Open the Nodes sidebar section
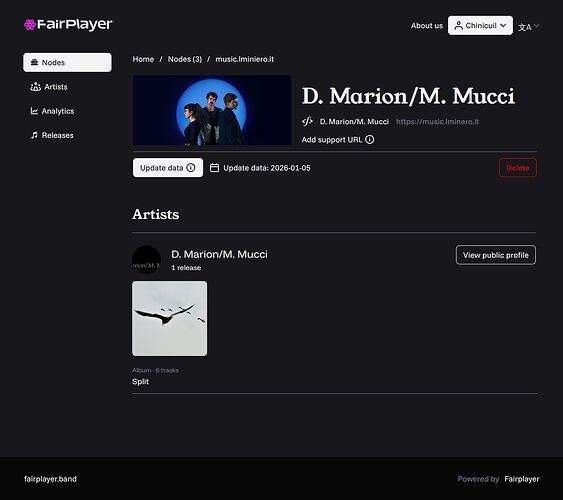The width and height of the screenshot is (563, 500). (x=67, y=62)
